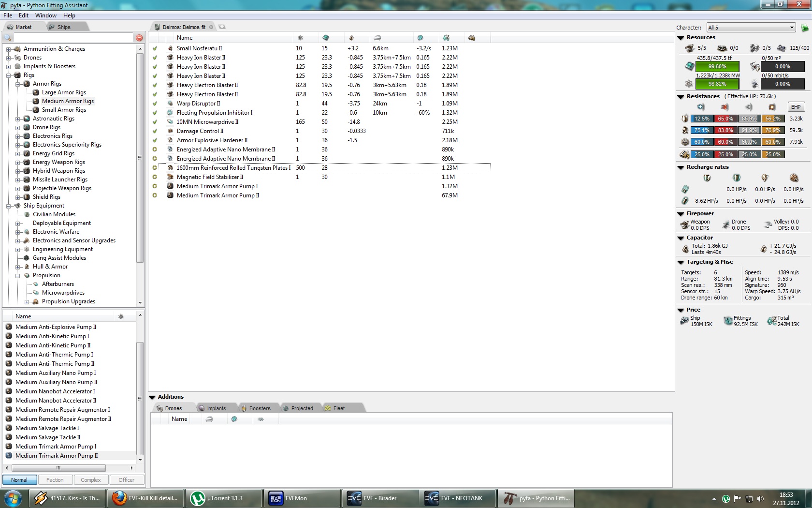Viewport: 812px width, 508px height.
Task: Click the powergrid 98.82% usage bar
Action: (717, 84)
